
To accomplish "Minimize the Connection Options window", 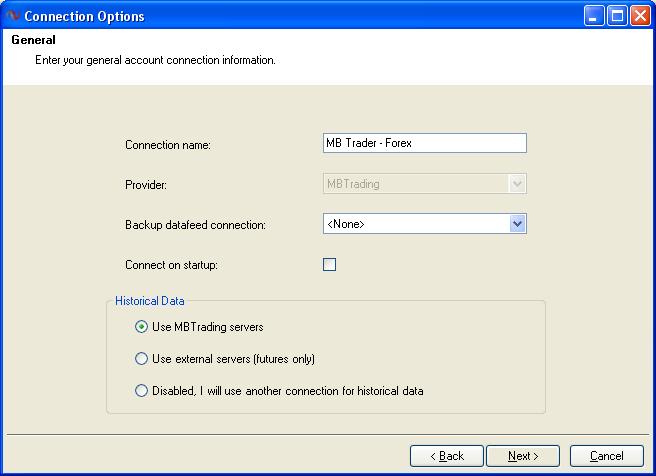I will (595, 16).
